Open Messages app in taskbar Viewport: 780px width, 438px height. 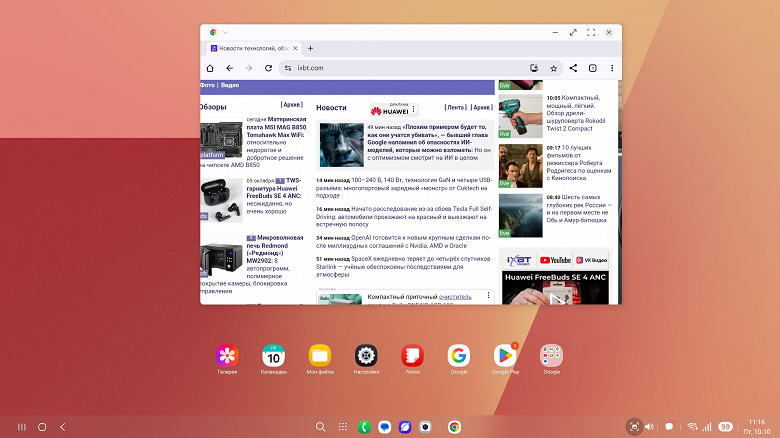coord(384,427)
